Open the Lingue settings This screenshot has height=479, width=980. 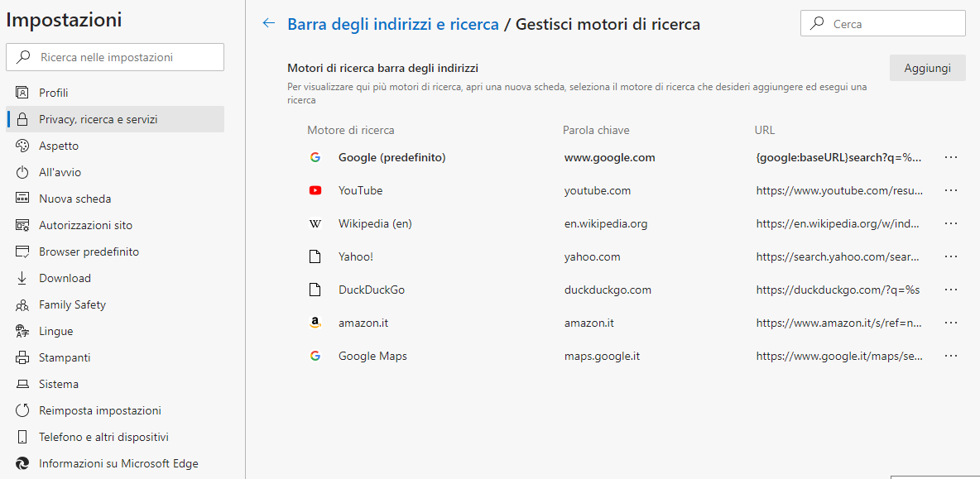(115, 332)
